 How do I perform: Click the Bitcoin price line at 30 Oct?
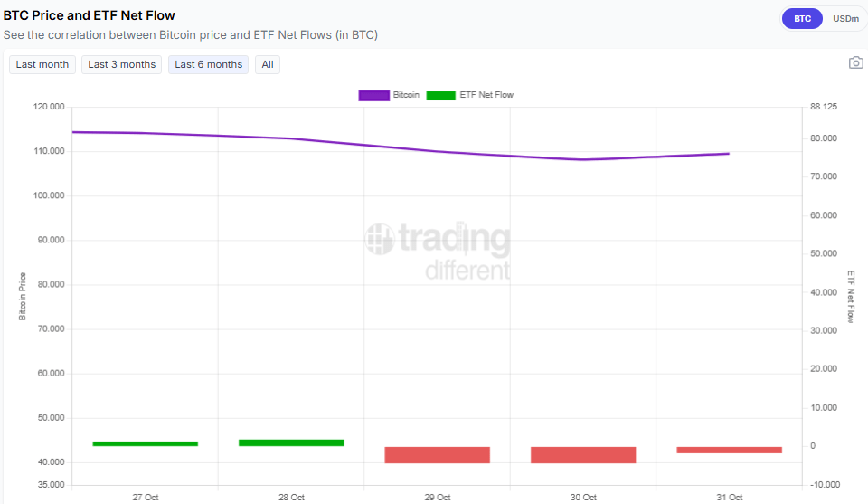[x=583, y=159]
